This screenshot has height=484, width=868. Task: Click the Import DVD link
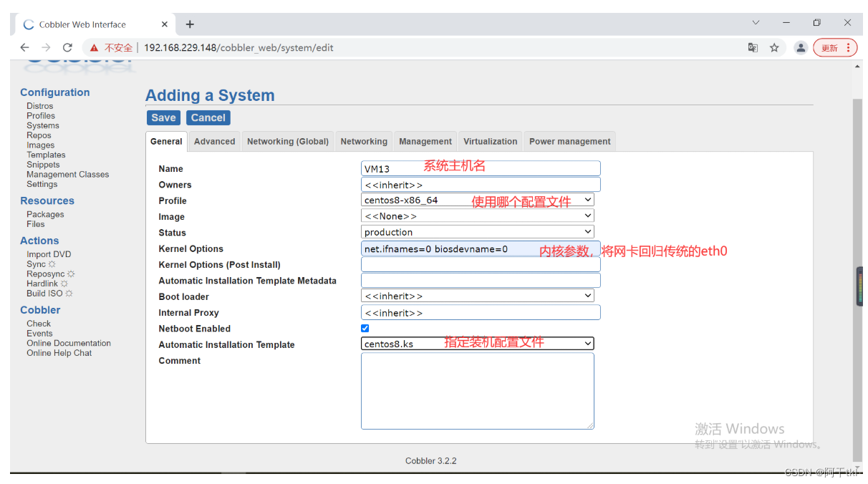pos(49,255)
